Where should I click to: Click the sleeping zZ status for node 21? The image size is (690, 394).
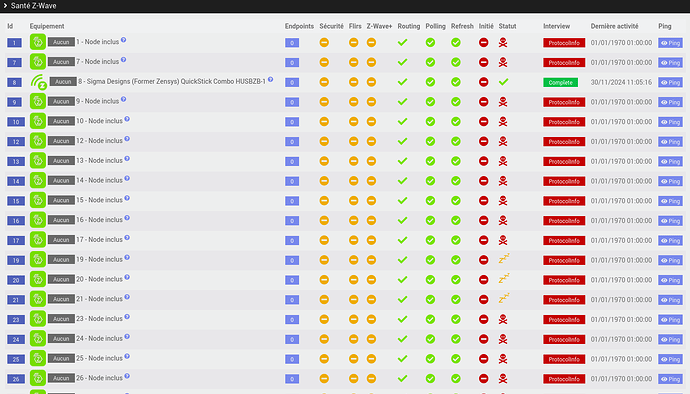click(504, 298)
